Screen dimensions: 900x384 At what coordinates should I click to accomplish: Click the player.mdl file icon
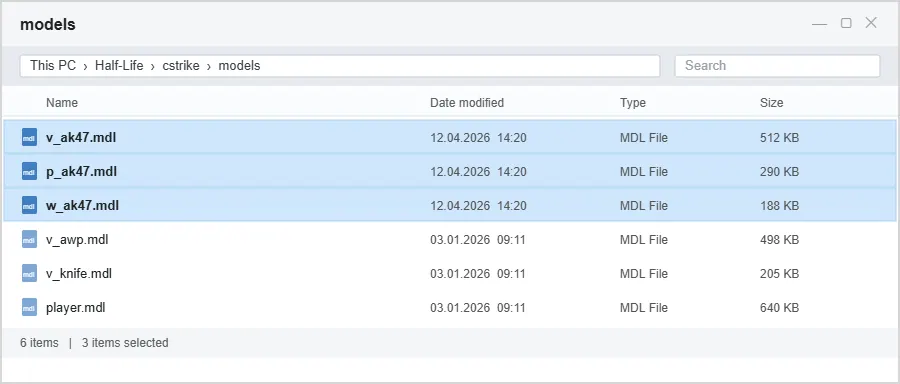29,308
